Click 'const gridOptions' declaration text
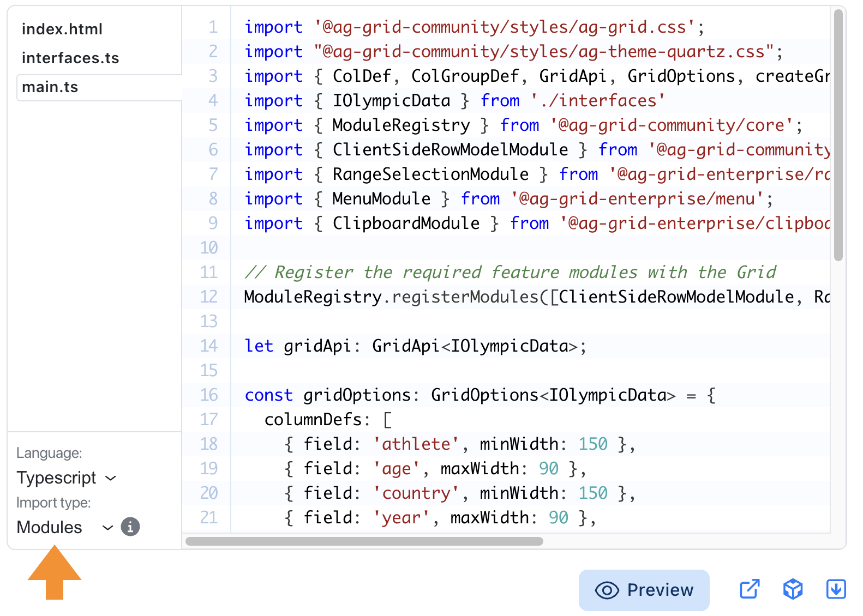Image resolution: width=863 pixels, height=616 pixels. (327, 395)
